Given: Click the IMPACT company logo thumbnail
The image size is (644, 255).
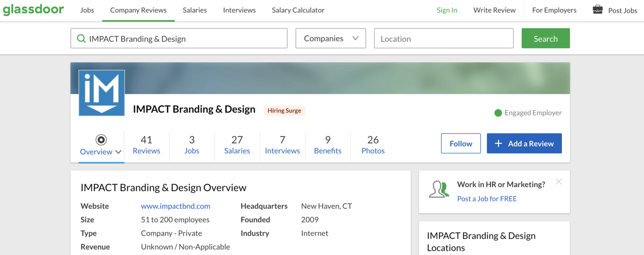Looking at the screenshot, I should (102, 93).
